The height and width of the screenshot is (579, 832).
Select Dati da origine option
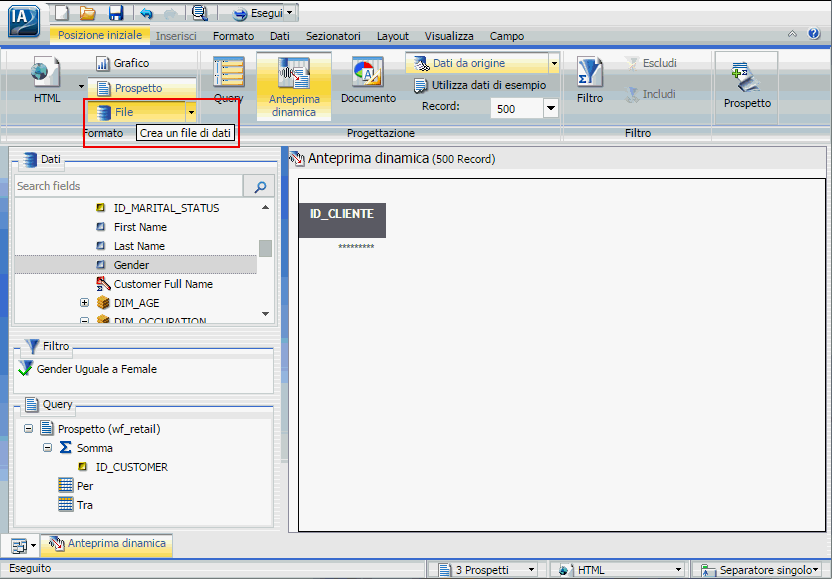coord(476,63)
